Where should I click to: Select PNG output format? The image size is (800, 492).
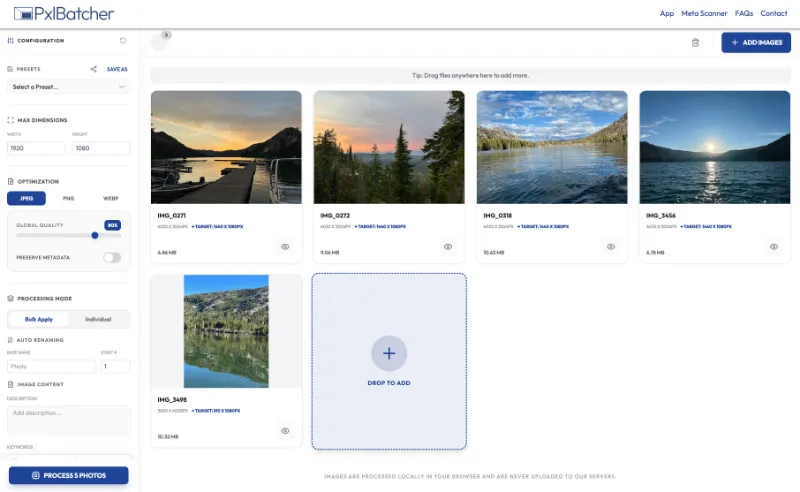click(x=68, y=198)
